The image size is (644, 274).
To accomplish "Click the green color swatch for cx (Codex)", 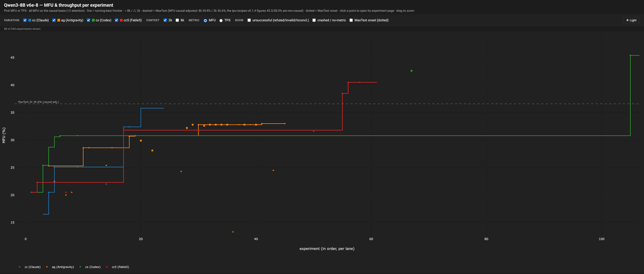I will (x=93, y=20).
